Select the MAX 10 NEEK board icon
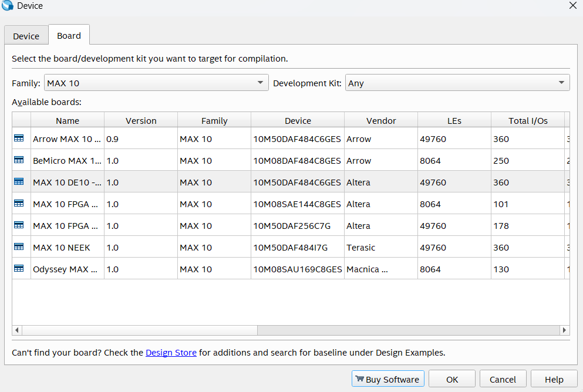 point(19,247)
